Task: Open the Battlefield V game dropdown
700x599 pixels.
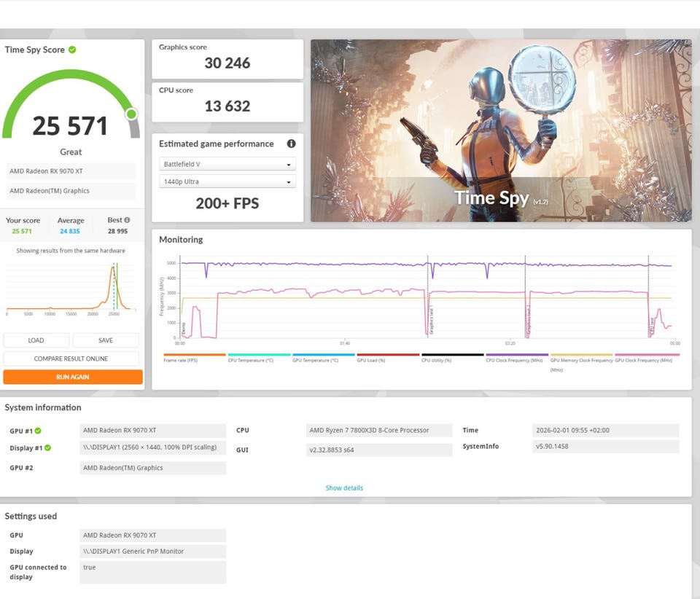Action: 227,164
